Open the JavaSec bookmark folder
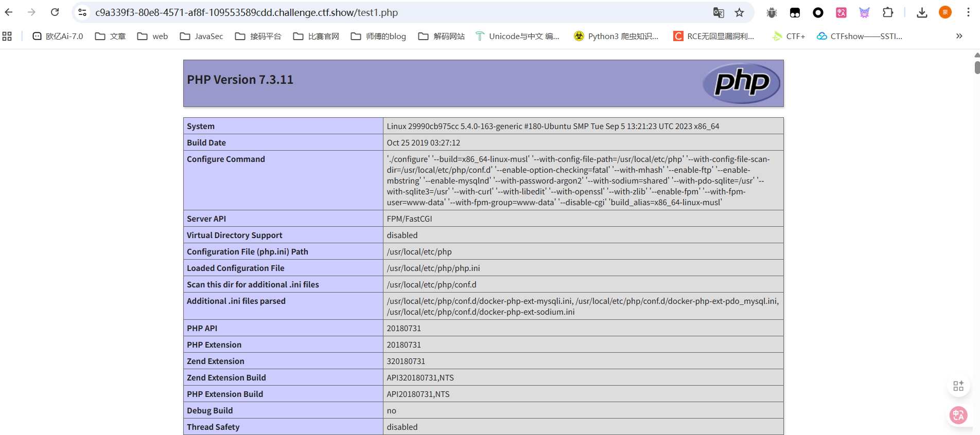Image resolution: width=980 pixels, height=435 pixels. point(202,36)
